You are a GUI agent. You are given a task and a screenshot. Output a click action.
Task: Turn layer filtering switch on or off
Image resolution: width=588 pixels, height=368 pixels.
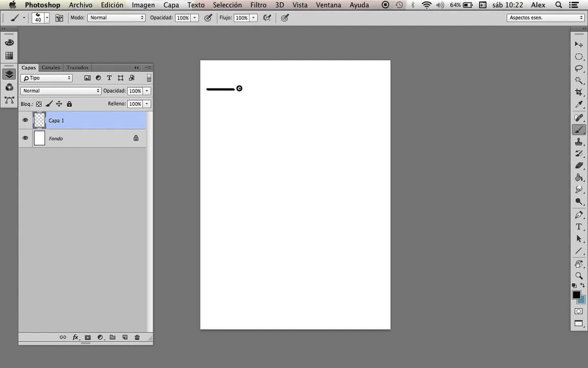click(x=149, y=78)
